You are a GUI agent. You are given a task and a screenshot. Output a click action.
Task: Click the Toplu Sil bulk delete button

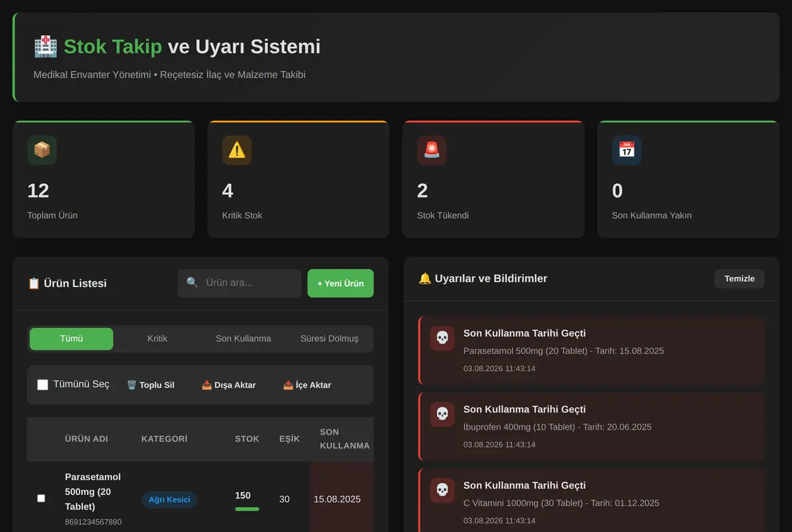[150, 385]
